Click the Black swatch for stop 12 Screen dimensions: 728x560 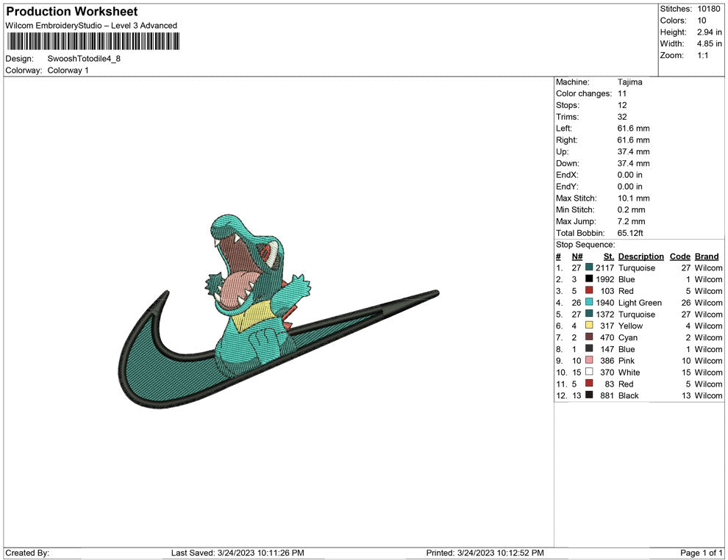click(589, 395)
